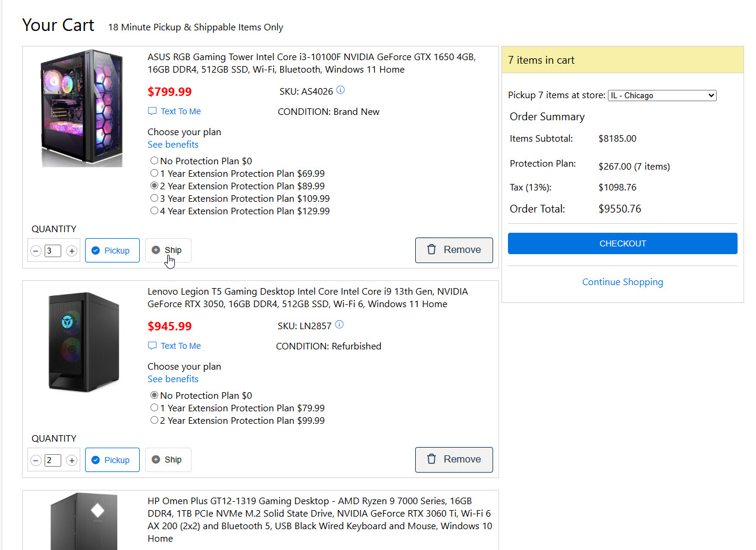Viewport: 756px width, 550px height.
Task: Remove the Lenovo Legion T5 from cart
Action: coord(454,460)
